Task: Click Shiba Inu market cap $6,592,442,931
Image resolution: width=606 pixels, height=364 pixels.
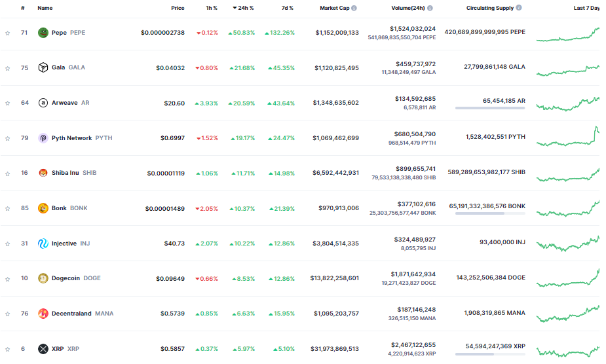Action: pyautogui.click(x=335, y=173)
